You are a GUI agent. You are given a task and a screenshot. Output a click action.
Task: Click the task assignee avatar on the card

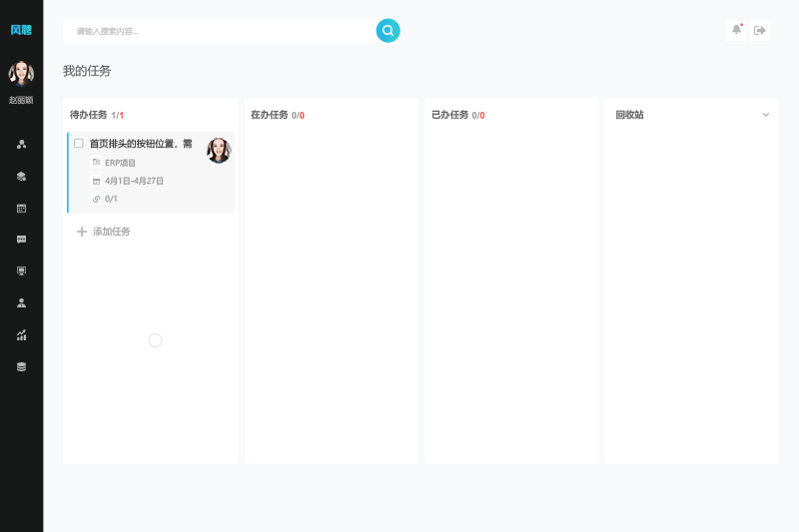219,150
